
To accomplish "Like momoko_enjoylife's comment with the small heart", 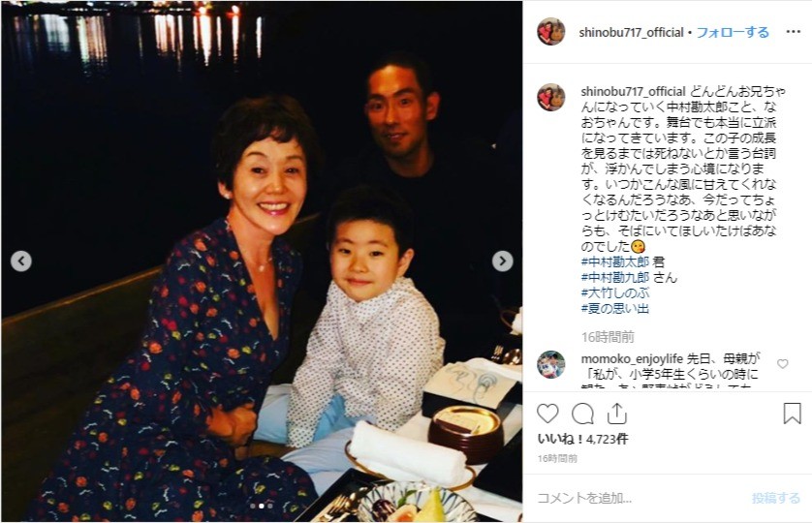I will point(783,364).
